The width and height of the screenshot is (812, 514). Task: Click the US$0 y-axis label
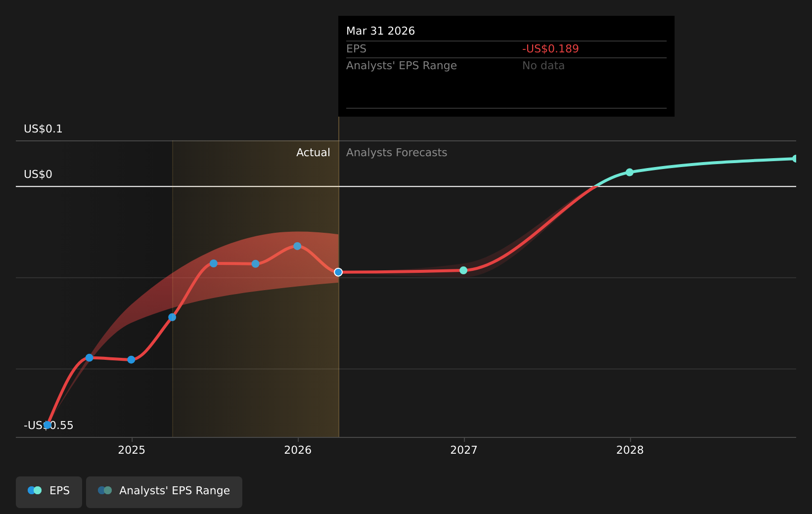[38, 174]
